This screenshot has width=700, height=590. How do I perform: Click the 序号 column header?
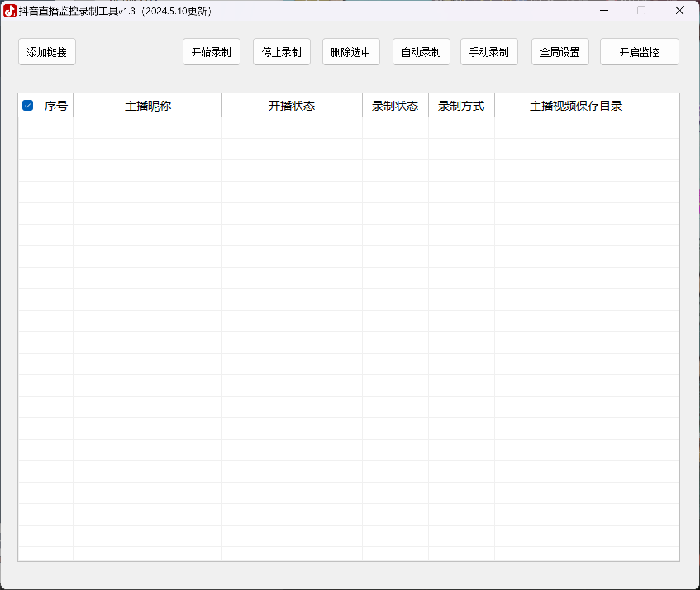point(56,106)
